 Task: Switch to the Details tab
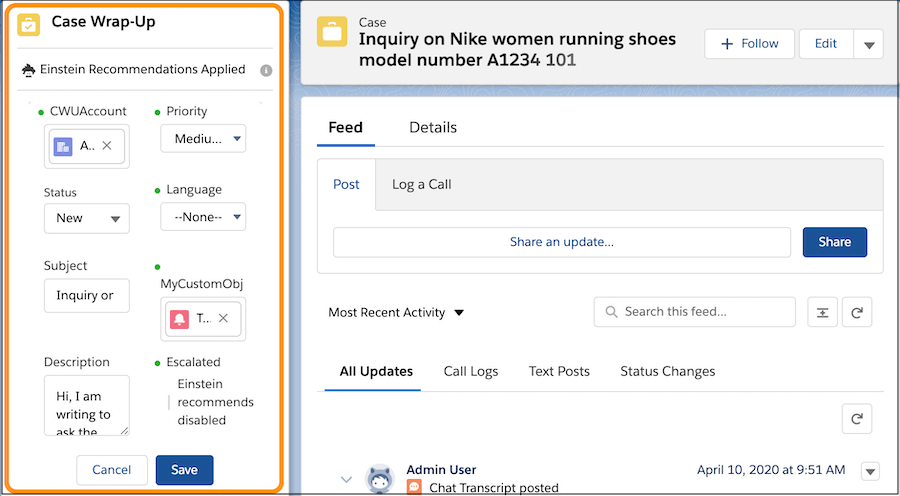433,127
